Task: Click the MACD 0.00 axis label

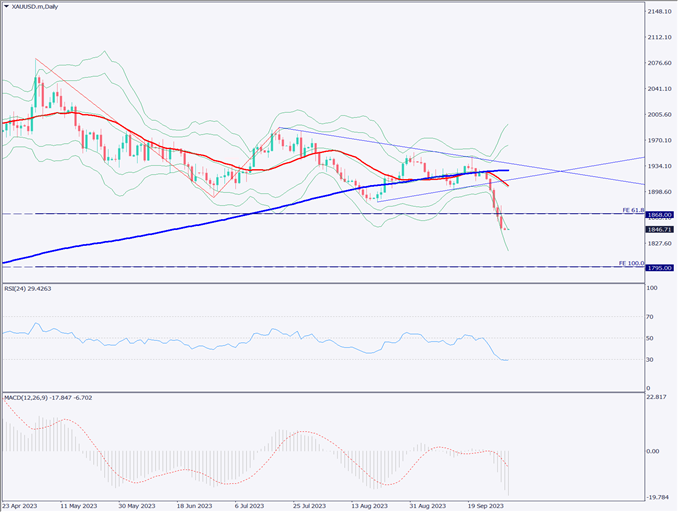Action: click(655, 451)
